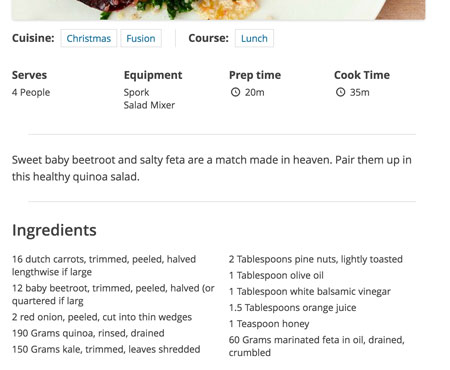Click the red onion ingredient line
Screen dimensions: 450x370
pyautogui.click(x=102, y=317)
